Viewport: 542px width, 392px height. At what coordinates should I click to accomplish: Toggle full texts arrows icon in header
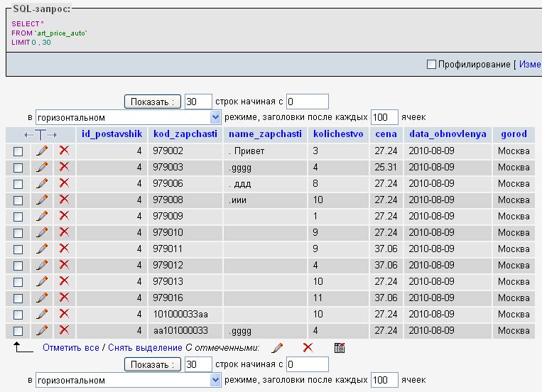tap(40, 134)
